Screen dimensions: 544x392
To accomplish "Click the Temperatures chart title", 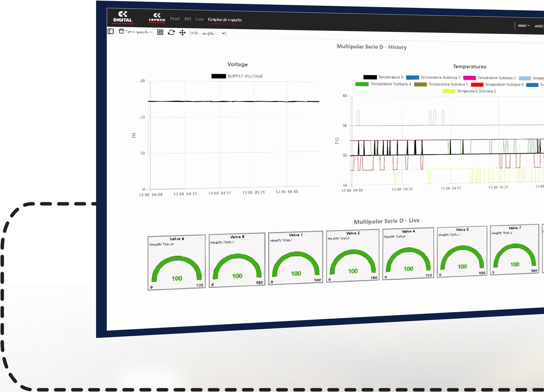I will 470,67.
